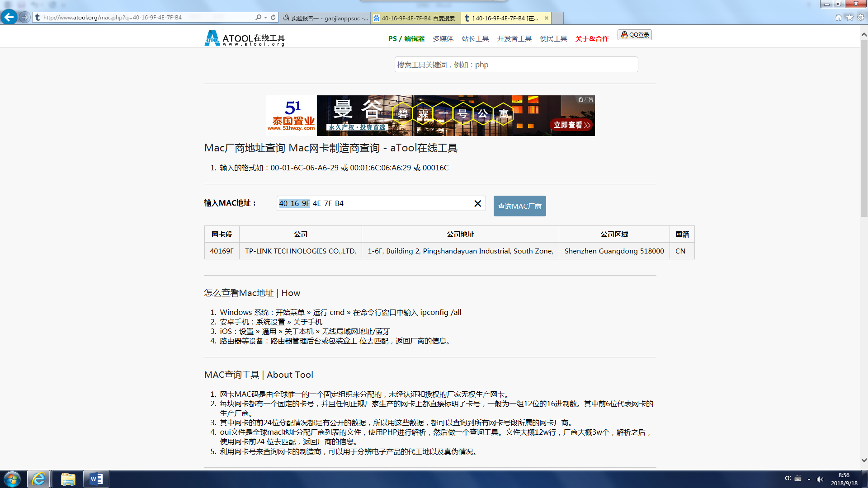Open the browser home icon
The image size is (868, 488).
pyautogui.click(x=838, y=17)
